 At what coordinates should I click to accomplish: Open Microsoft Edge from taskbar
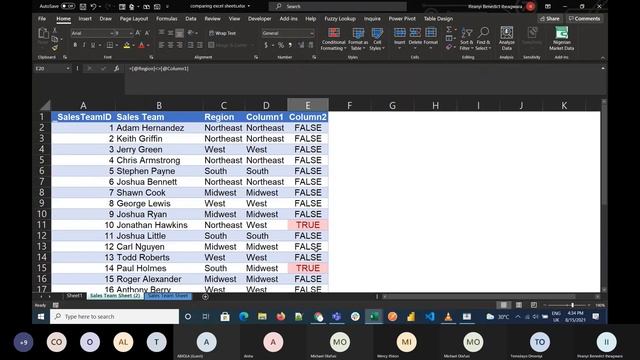[244, 316]
